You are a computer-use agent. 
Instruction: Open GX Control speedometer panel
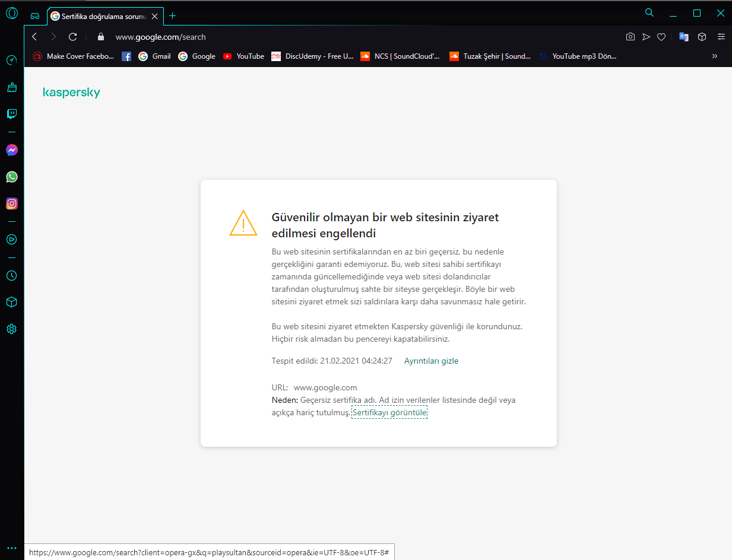(11, 61)
